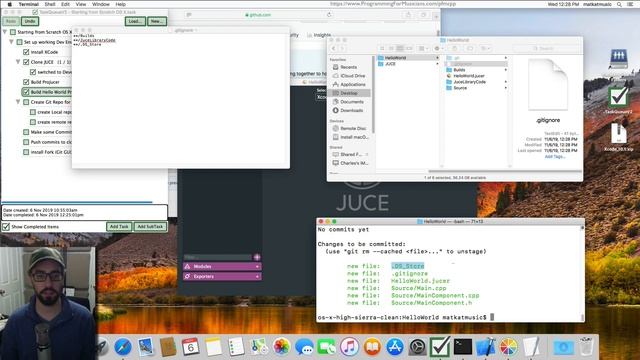Toggle Show Completed Items checkbox
Image resolution: width=640 pixels, height=360 pixels.
[x=6, y=227]
